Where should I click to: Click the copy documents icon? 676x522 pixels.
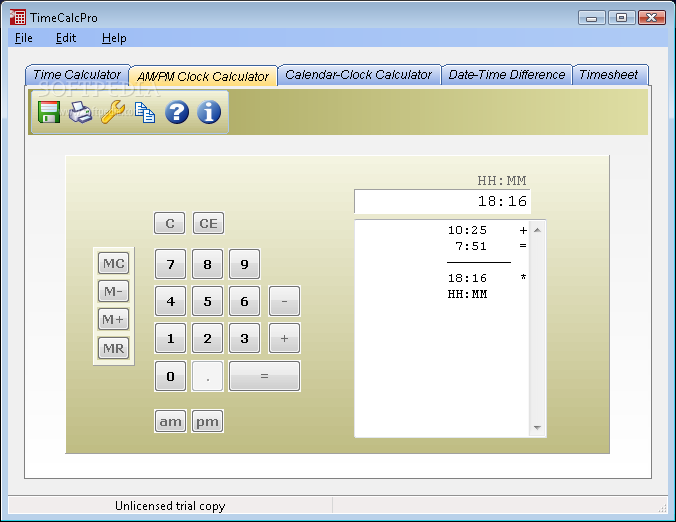click(x=145, y=113)
